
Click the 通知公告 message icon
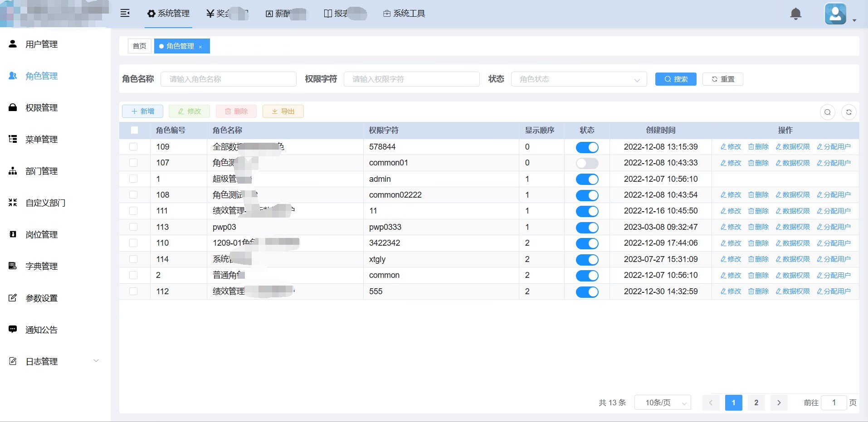[13, 330]
